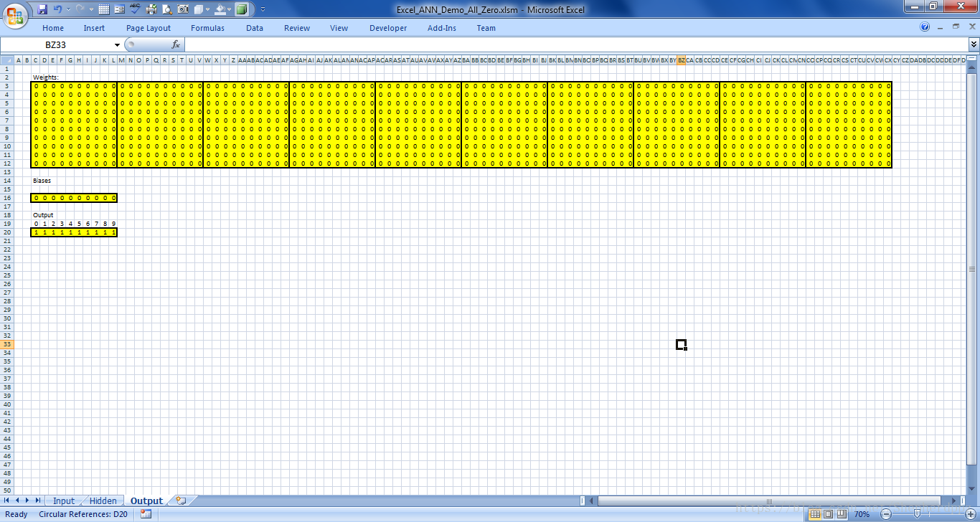Open the Formulas ribbon tab

(207, 28)
